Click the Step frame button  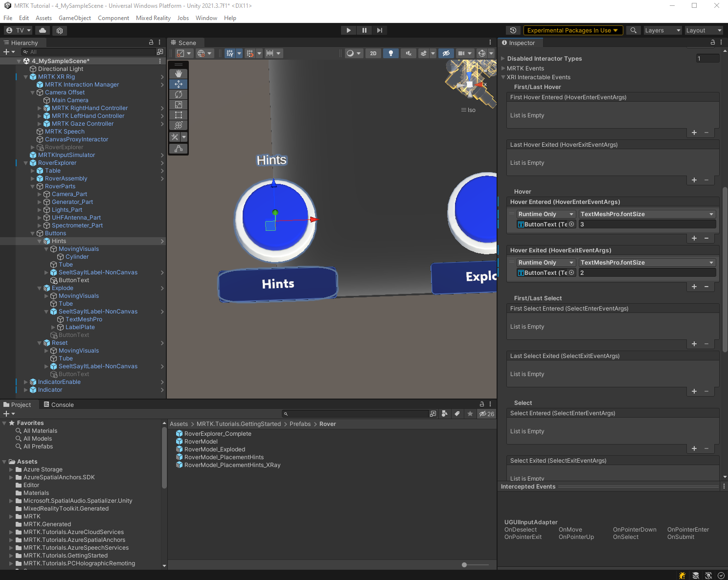point(380,30)
